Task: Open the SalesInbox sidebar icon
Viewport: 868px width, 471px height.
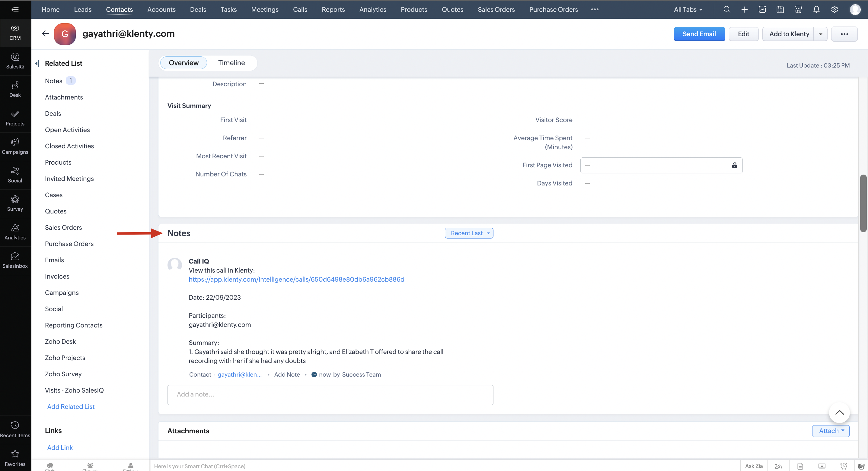Action: click(15, 260)
